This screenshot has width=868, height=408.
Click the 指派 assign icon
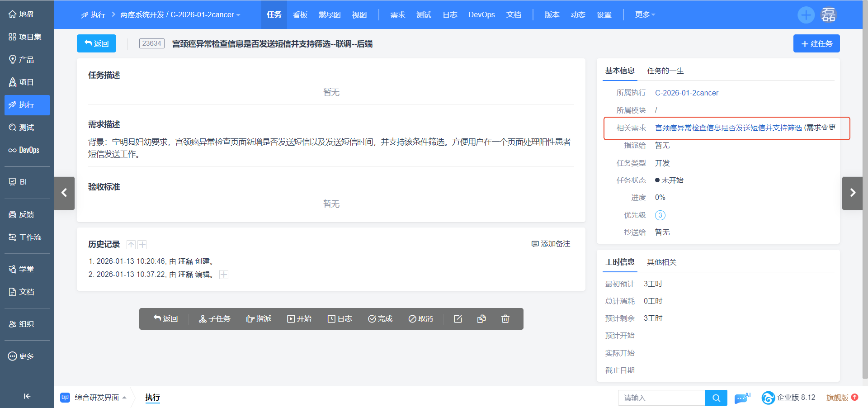tap(250, 319)
